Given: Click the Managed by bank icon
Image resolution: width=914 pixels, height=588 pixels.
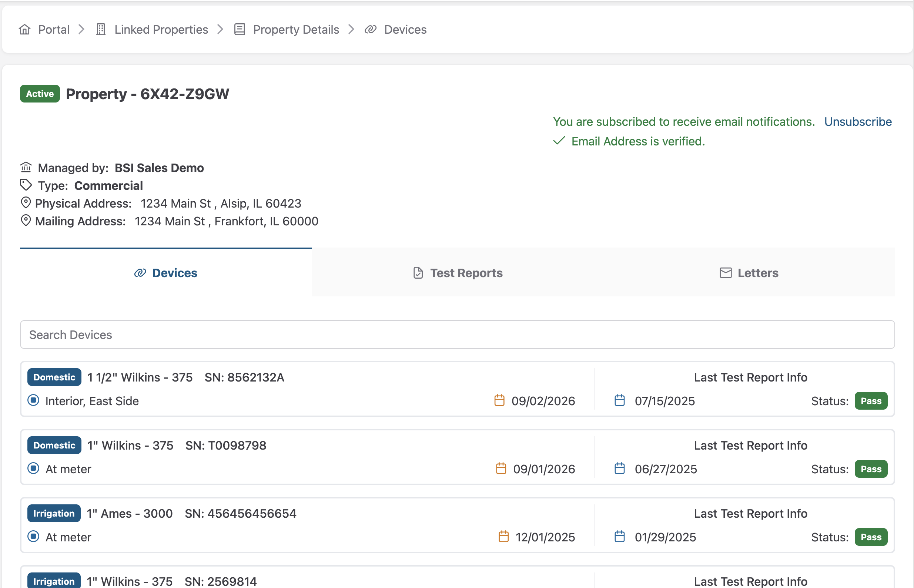Looking at the screenshot, I should pyautogui.click(x=26, y=167).
